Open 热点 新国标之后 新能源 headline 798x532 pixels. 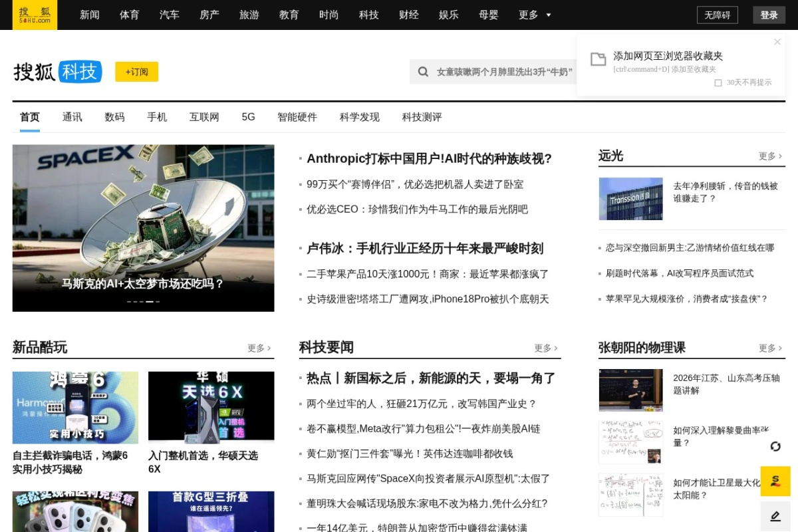431,378
